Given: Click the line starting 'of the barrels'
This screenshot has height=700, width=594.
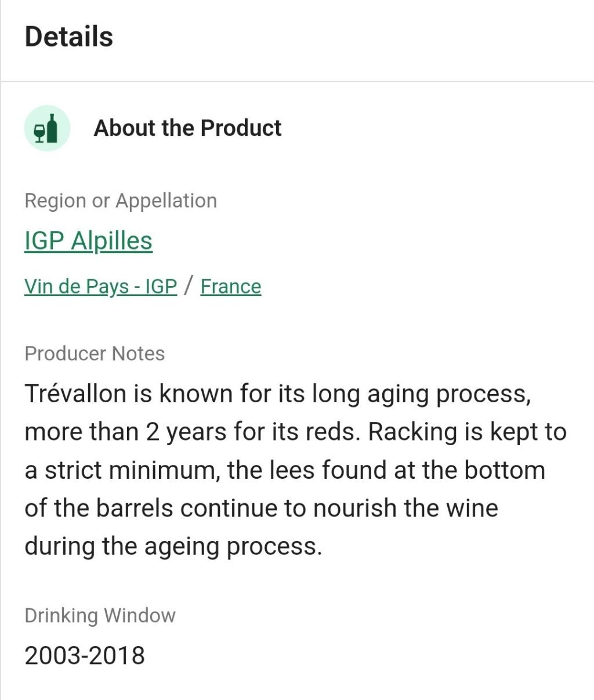Looking at the screenshot, I should click(x=261, y=508).
